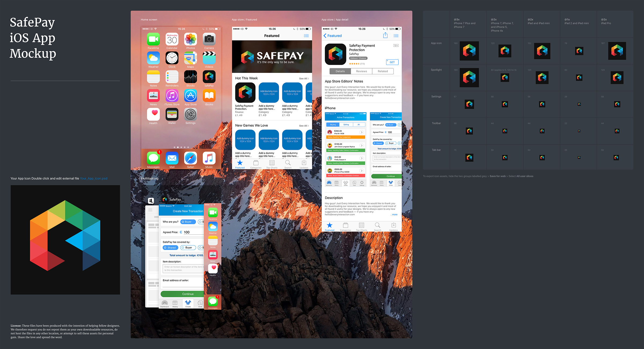Image resolution: width=644 pixels, height=349 pixels.
Task: Launch the Camera app on home screen
Action: coord(209,39)
